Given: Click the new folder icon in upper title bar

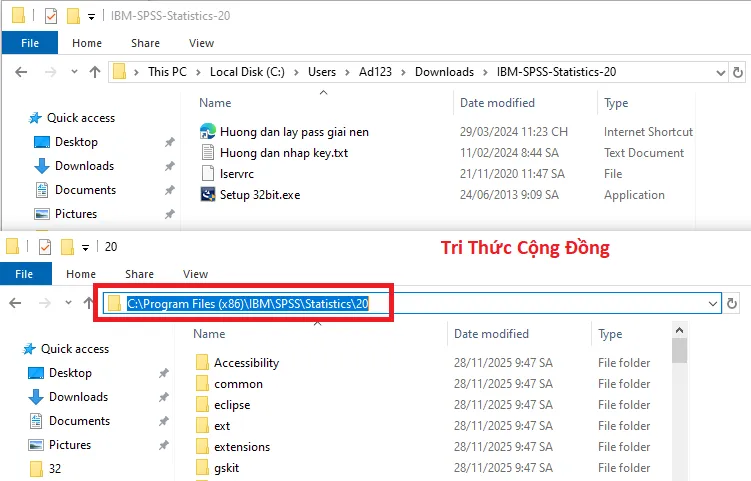Looking at the screenshot, I should [73, 16].
